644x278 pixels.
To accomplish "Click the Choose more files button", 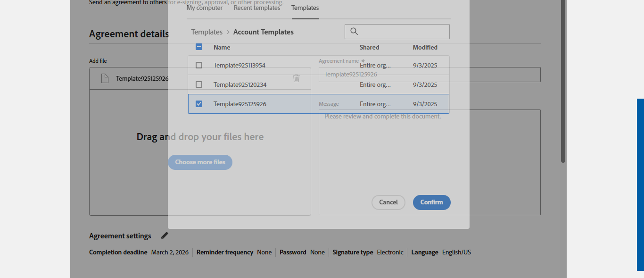I will [x=200, y=162].
